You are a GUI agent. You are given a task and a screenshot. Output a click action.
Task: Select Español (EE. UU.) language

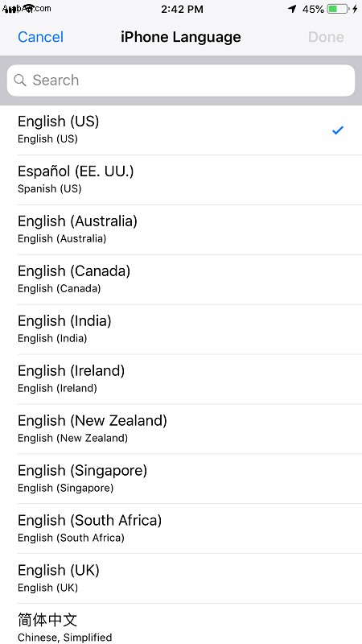click(x=181, y=180)
